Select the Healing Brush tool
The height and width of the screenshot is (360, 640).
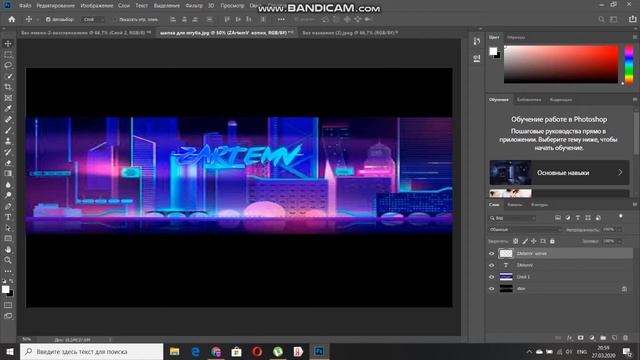8,120
